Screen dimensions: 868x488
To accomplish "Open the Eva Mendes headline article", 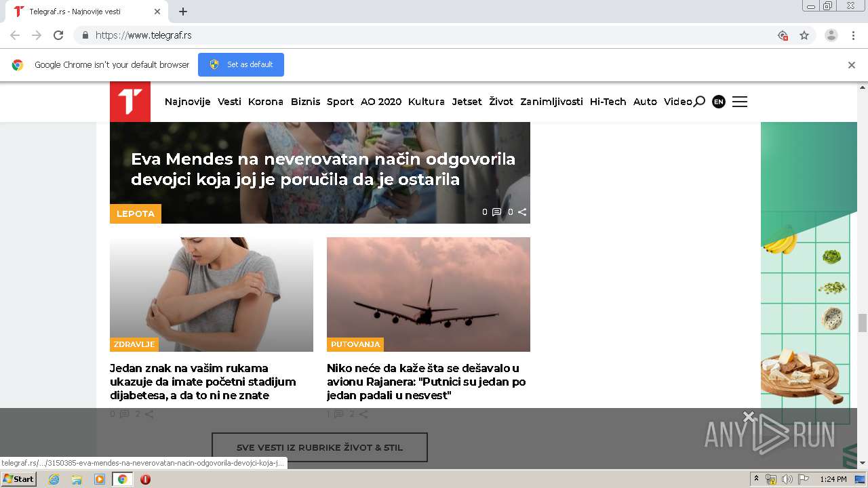I will (x=323, y=169).
